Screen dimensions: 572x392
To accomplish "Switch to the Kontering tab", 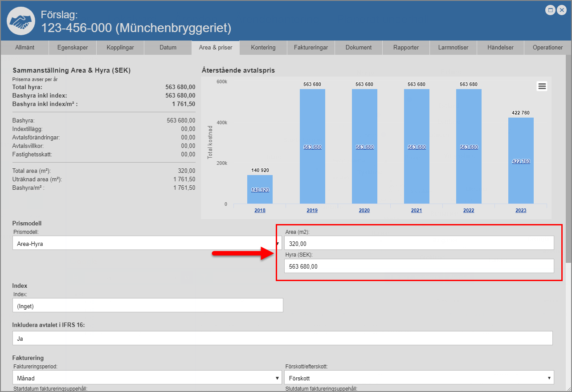I will 263,48.
